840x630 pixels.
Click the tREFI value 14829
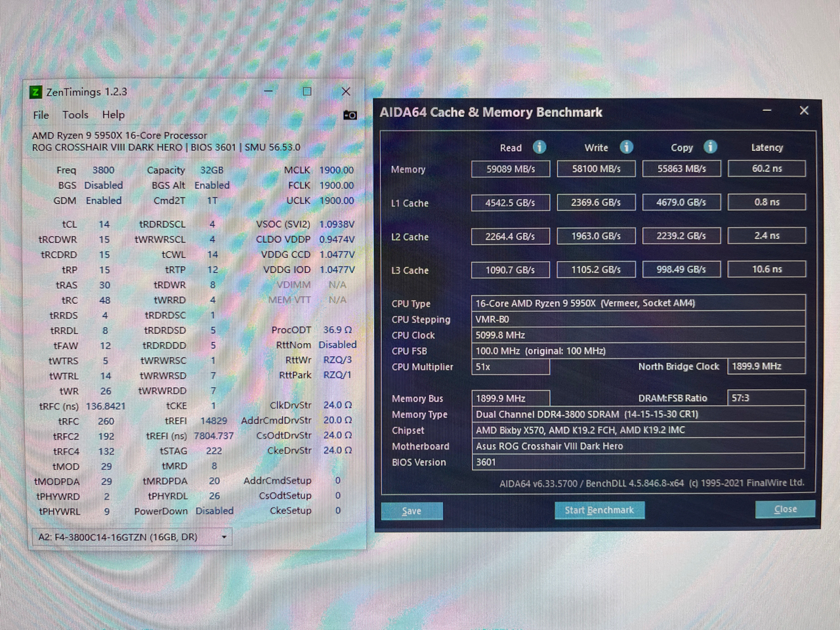click(214, 421)
